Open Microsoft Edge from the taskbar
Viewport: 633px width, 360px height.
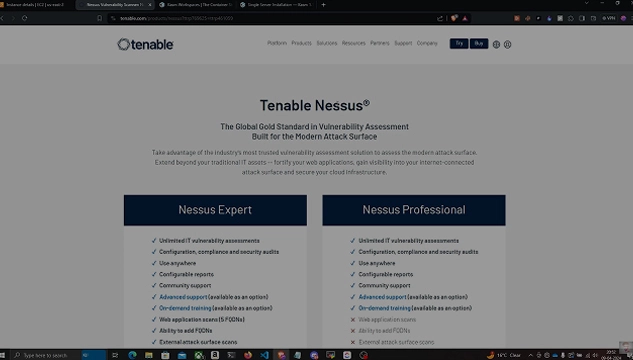pos(132,355)
